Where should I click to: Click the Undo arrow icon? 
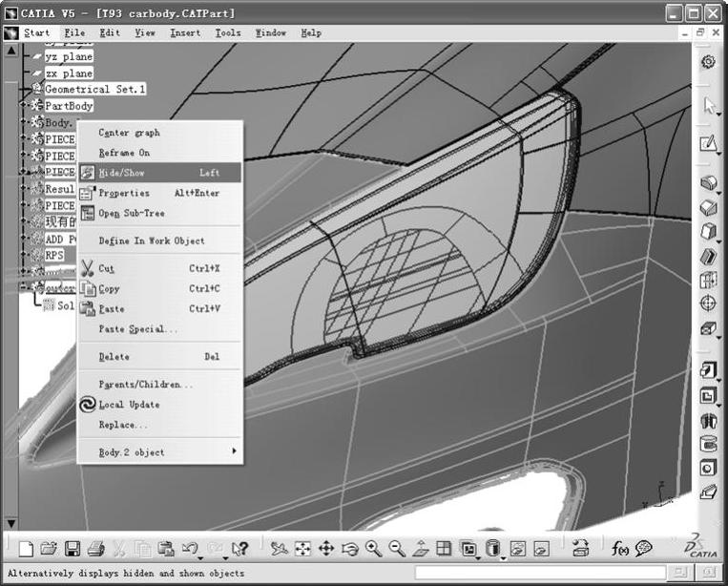[x=190, y=549]
